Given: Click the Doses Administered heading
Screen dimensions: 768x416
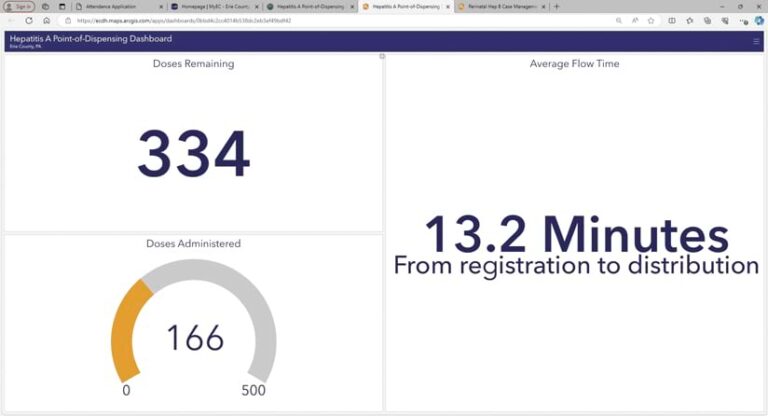Looking at the screenshot, I should point(193,244).
